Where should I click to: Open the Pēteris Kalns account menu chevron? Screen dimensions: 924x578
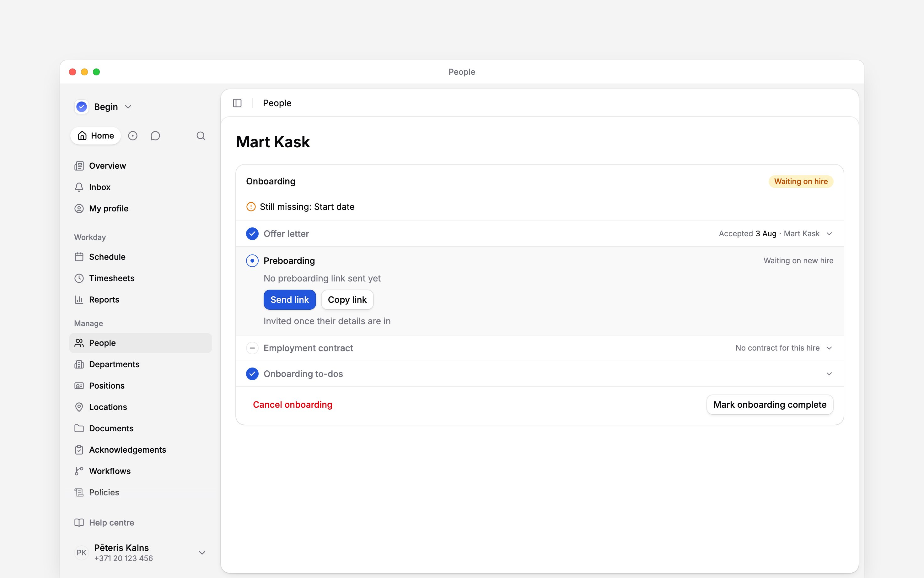202,553
